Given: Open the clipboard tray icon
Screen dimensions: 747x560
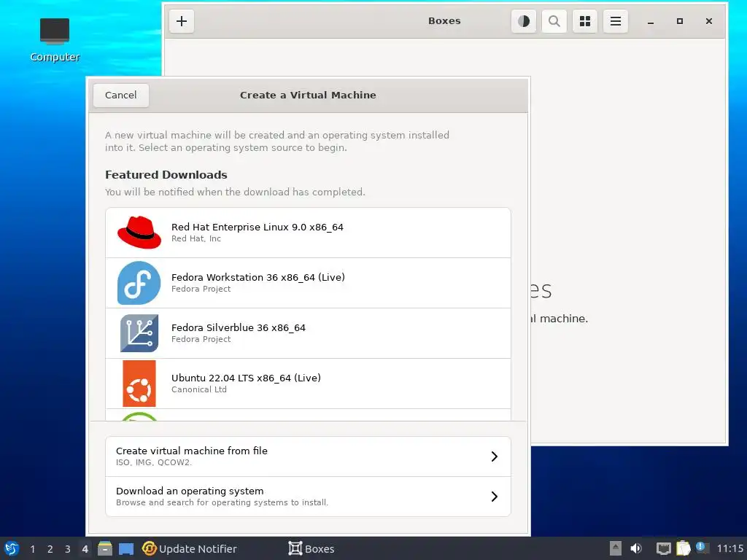Looking at the screenshot, I should click(x=683, y=548).
